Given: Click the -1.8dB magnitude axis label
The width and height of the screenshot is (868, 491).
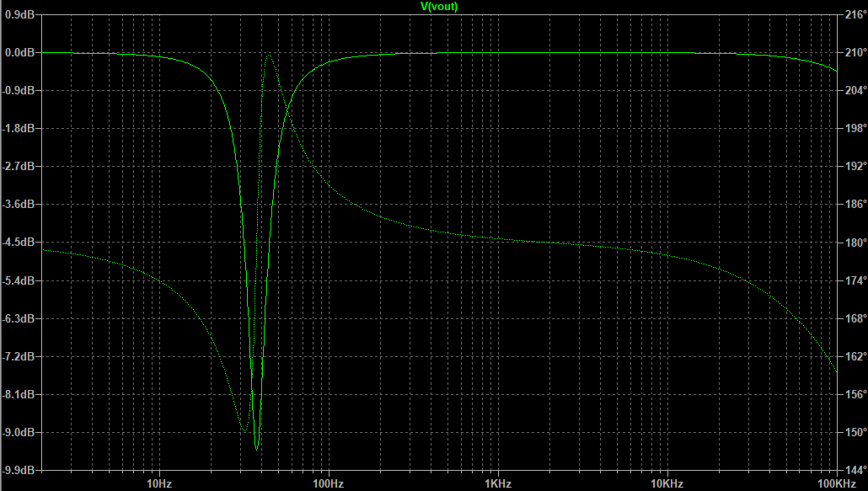Looking at the screenshot, I should (x=19, y=128).
